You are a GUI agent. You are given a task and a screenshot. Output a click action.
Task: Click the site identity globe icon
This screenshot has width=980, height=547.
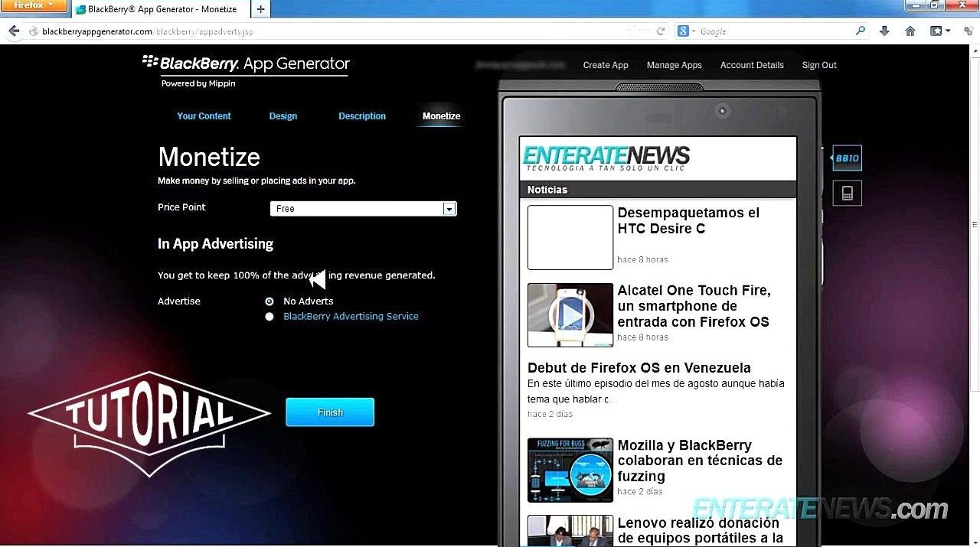tap(34, 31)
